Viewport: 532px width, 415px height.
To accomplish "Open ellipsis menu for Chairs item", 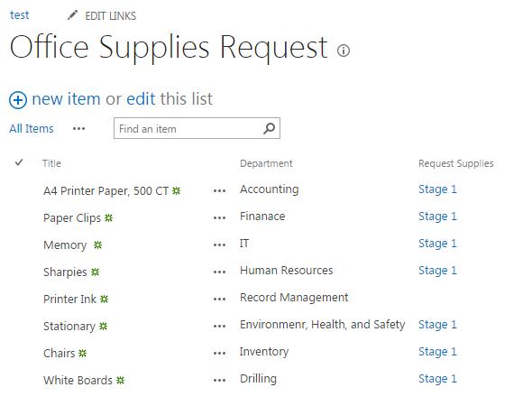I will 219,354.
